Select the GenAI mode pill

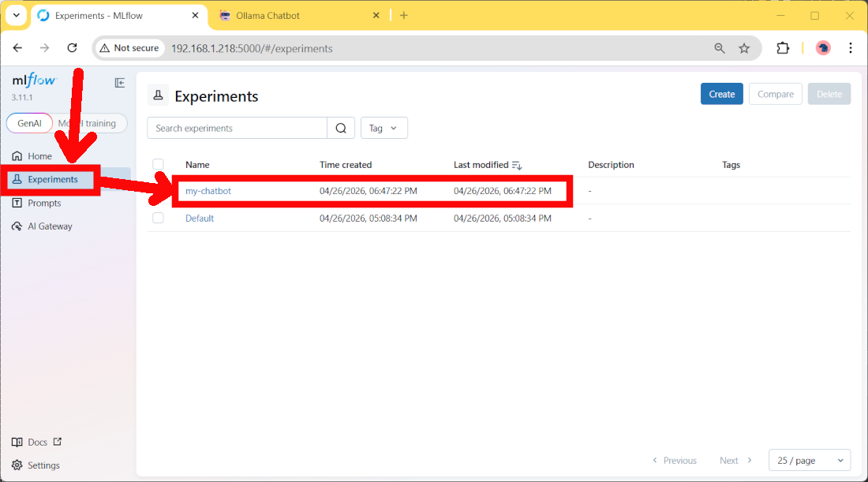(x=29, y=123)
